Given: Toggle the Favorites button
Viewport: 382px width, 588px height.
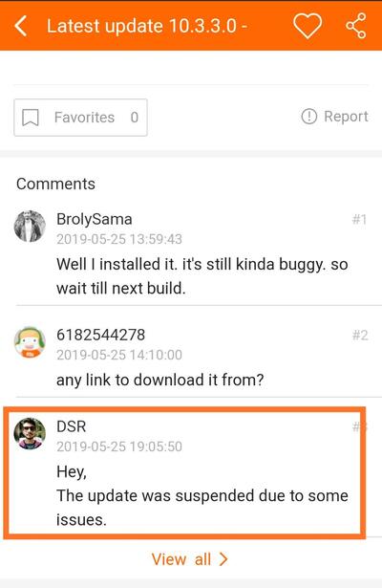Looking at the screenshot, I should 80,118.
